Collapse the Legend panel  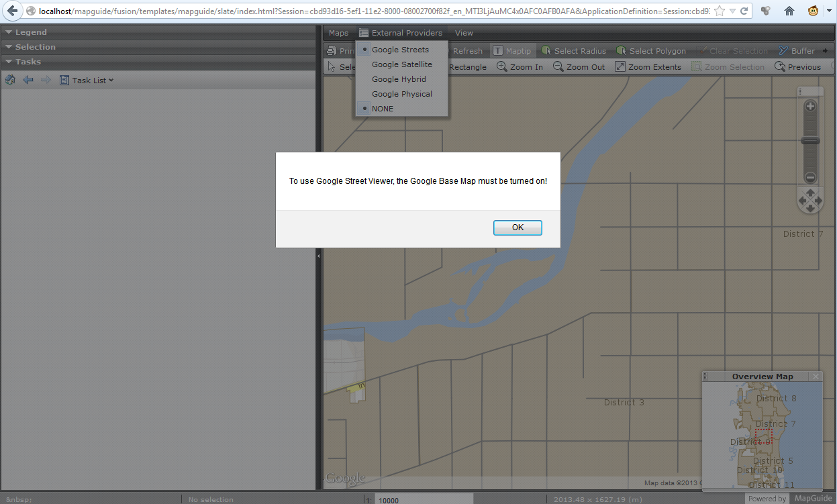click(158, 32)
